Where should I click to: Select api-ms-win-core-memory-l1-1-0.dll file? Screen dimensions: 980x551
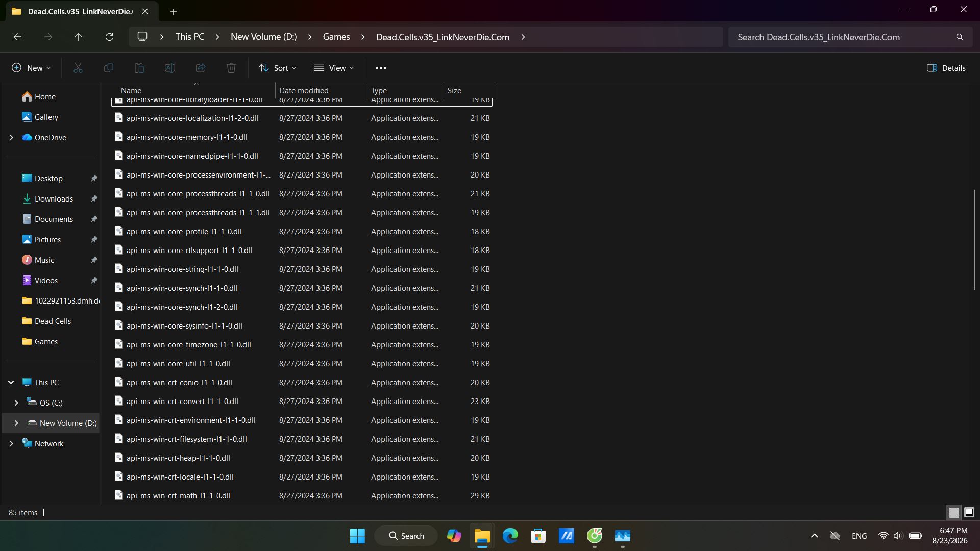coord(302,137)
